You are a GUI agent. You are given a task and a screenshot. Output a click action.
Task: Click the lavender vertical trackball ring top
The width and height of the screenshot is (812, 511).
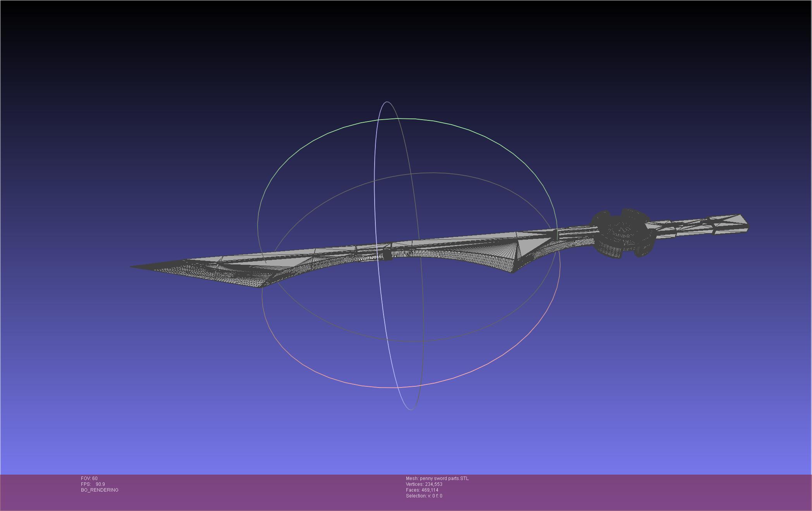click(x=387, y=102)
